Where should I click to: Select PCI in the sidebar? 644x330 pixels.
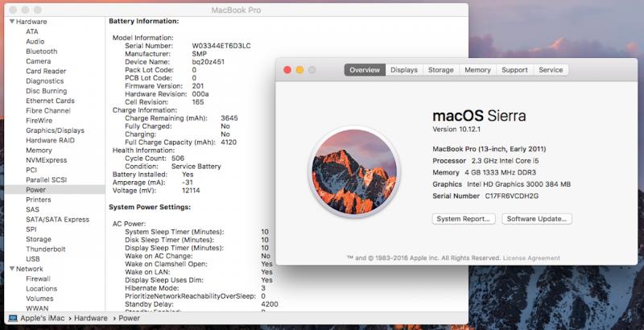tap(31, 170)
